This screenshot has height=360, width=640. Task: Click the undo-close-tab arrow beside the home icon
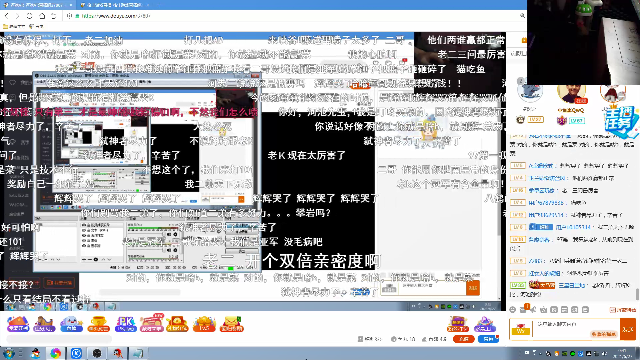53,16
